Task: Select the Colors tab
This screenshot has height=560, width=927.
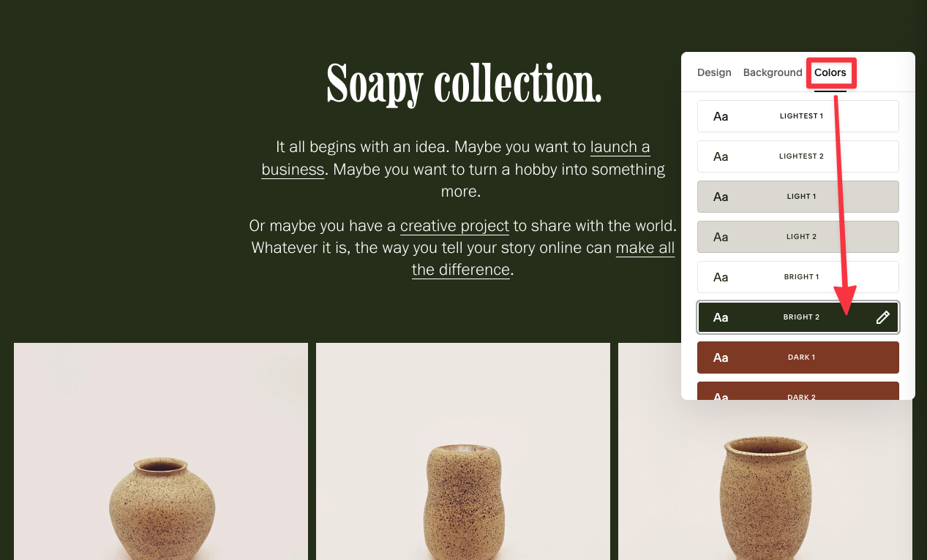Action: pos(830,72)
